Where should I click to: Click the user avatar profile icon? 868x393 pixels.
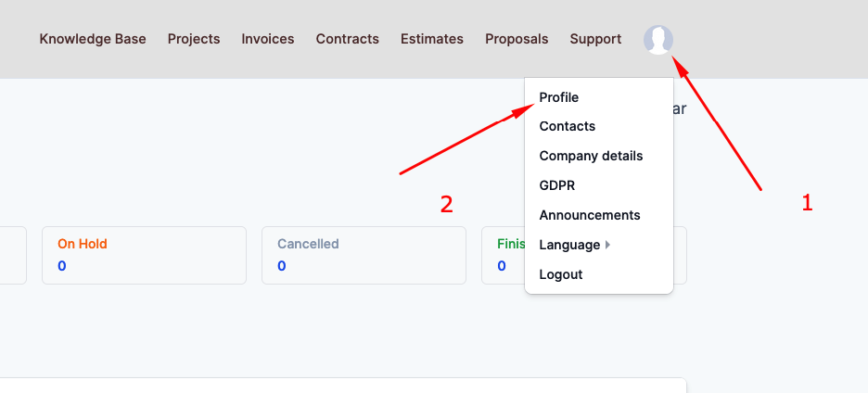(x=658, y=40)
